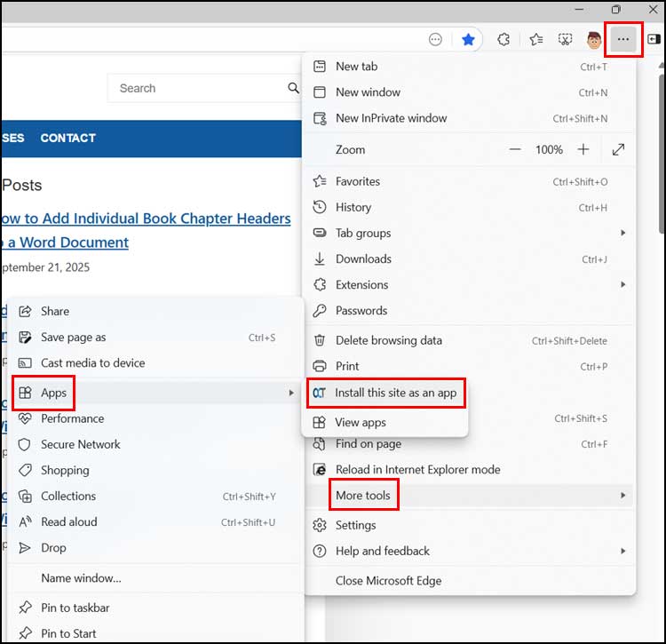Image resolution: width=666 pixels, height=644 pixels.
Task: Click the Secure Network shield icon
Action: coord(25,445)
